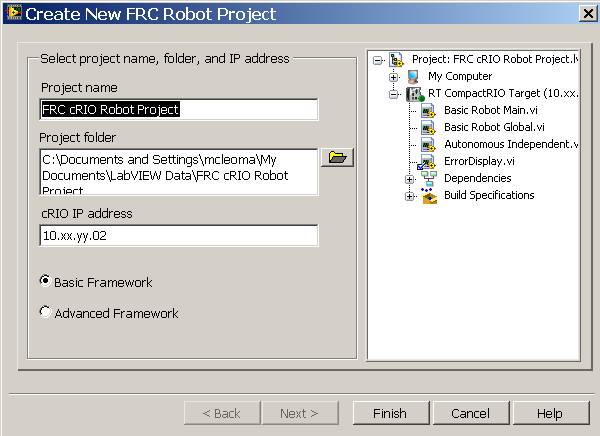
Task: Click the LabVIEW icon in the title bar
Action: pos(14,13)
